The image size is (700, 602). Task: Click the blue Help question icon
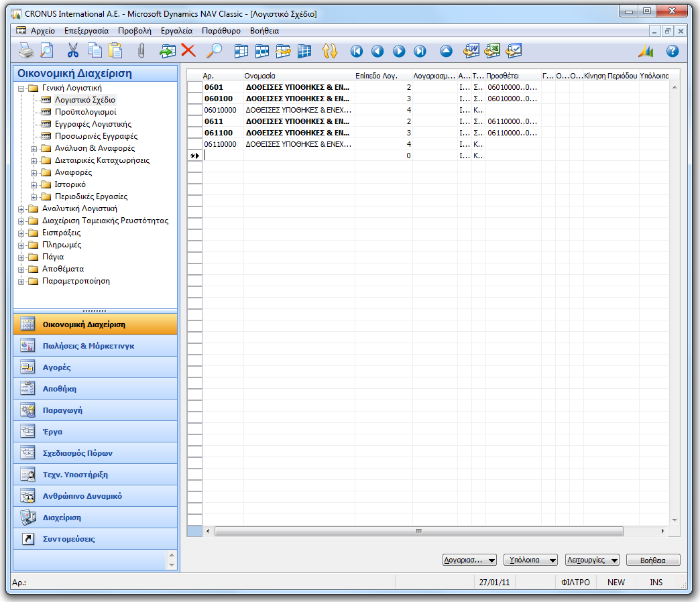[673, 52]
